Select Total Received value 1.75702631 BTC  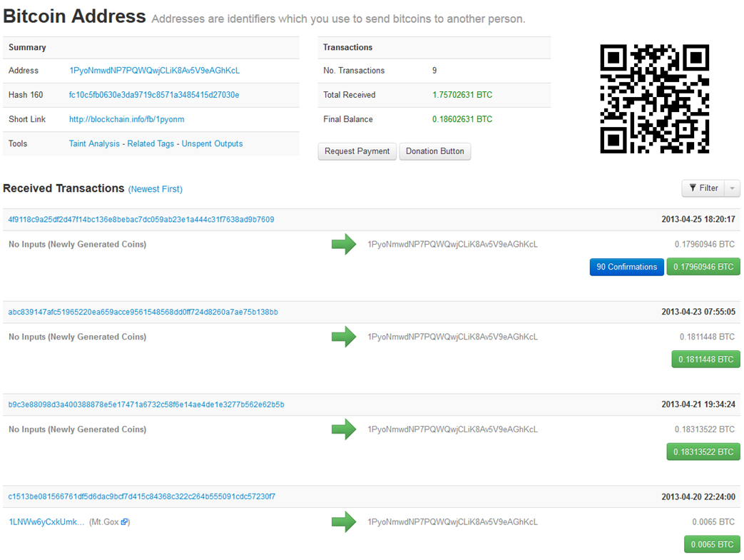[x=462, y=95]
